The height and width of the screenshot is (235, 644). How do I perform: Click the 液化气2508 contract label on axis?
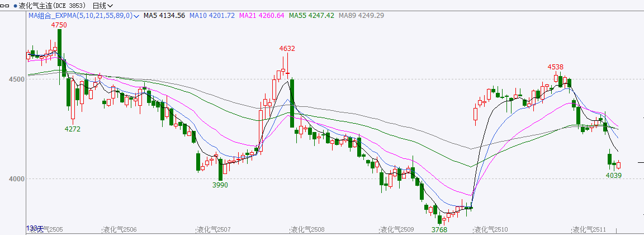(307, 229)
